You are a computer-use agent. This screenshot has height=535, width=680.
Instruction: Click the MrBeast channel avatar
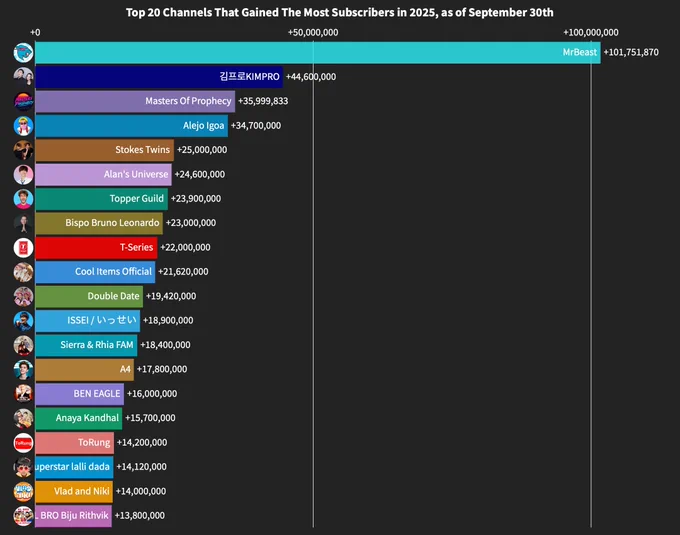pos(23,52)
